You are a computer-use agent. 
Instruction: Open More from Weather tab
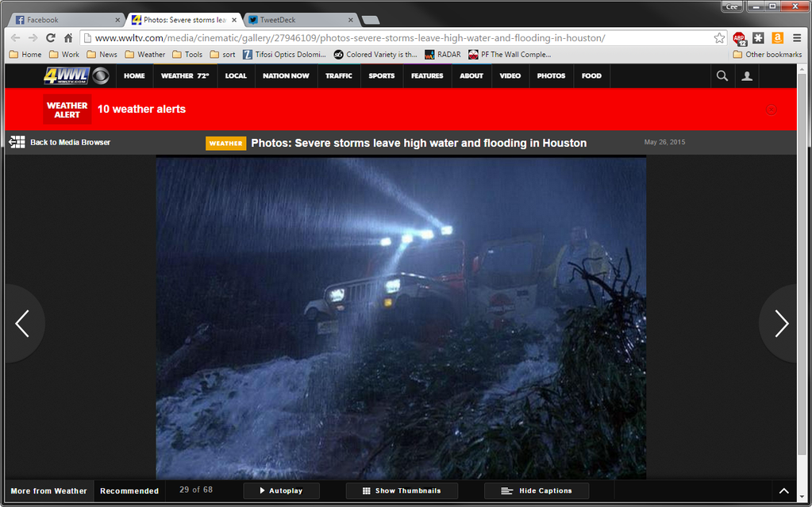pyautogui.click(x=48, y=491)
